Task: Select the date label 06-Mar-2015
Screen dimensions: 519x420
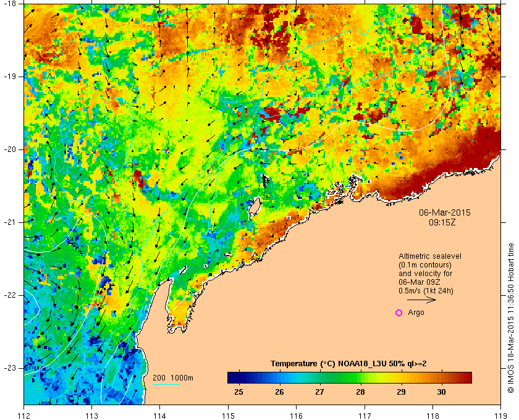Action: [x=444, y=212]
